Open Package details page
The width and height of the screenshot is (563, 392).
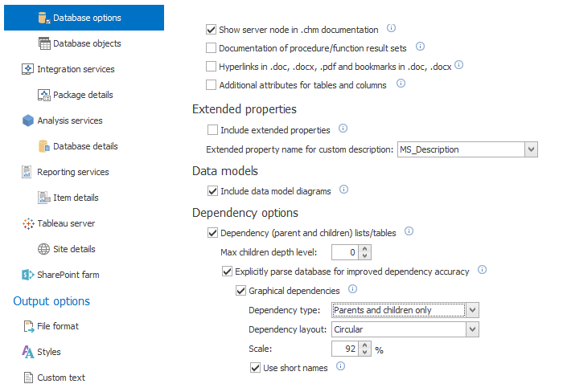tap(83, 95)
